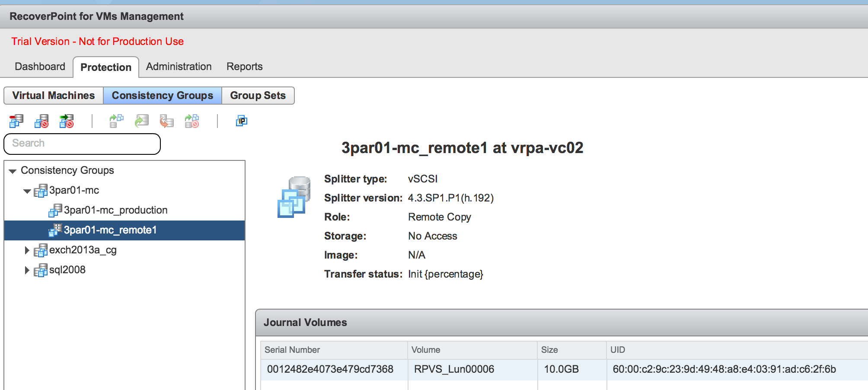
Task: Click the greyed failover toolbar icon
Action: [141, 121]
